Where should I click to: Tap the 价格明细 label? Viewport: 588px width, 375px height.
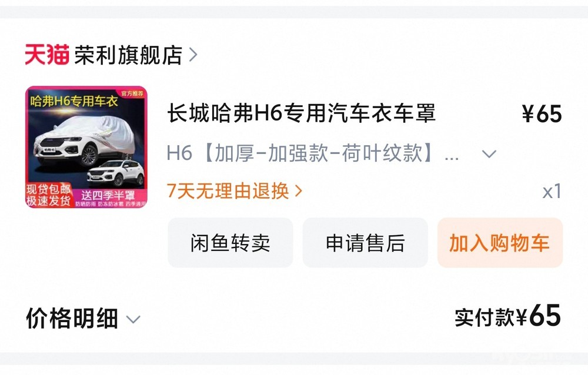72,319
